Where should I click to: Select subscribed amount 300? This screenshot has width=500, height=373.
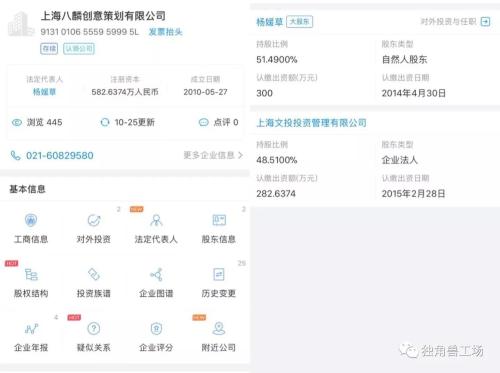(264, 93)
